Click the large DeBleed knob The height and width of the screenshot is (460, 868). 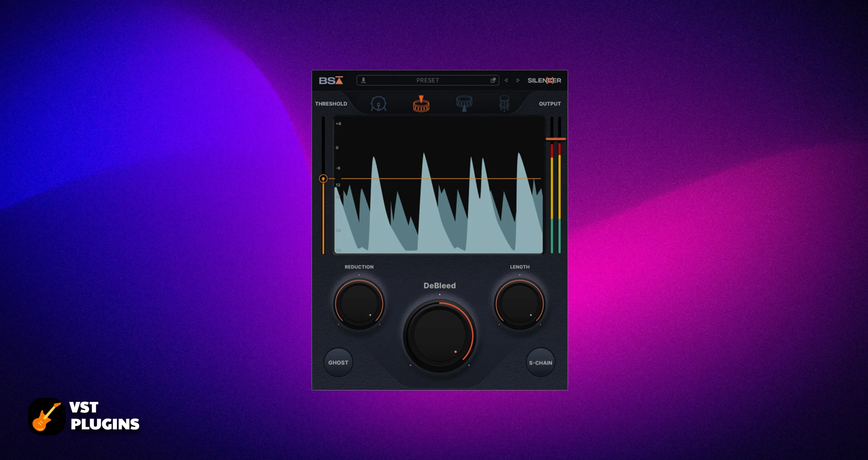(440, 336)
